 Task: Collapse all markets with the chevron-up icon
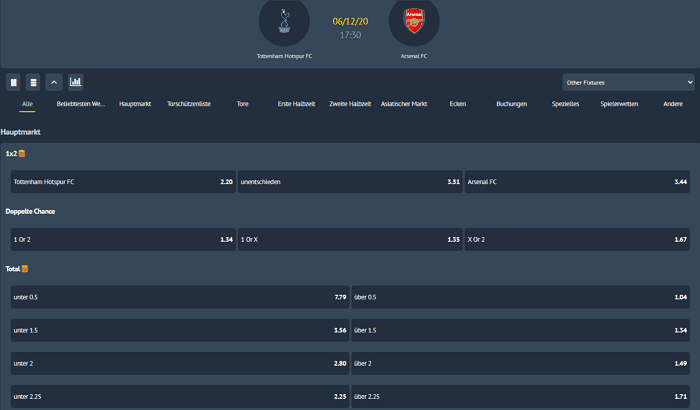pyautogui.click(x=54, y=82)
